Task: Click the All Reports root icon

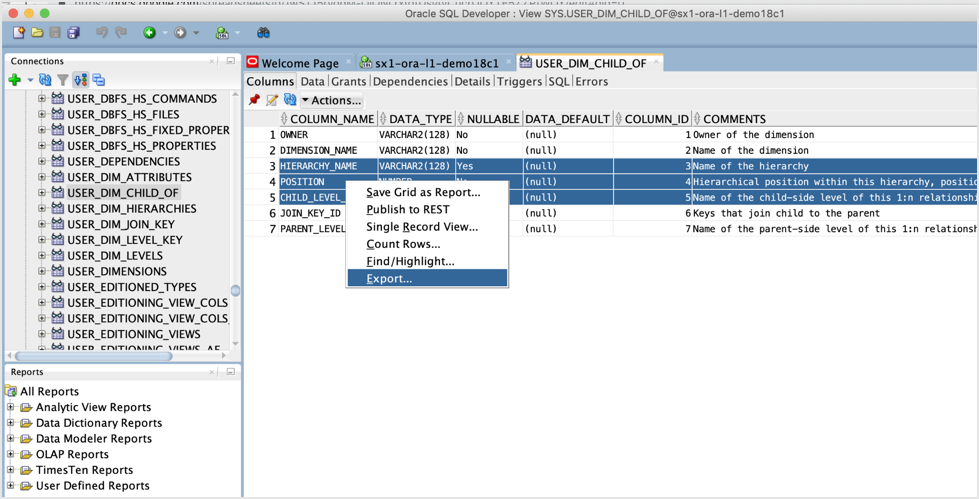Action: pos(11,392)
